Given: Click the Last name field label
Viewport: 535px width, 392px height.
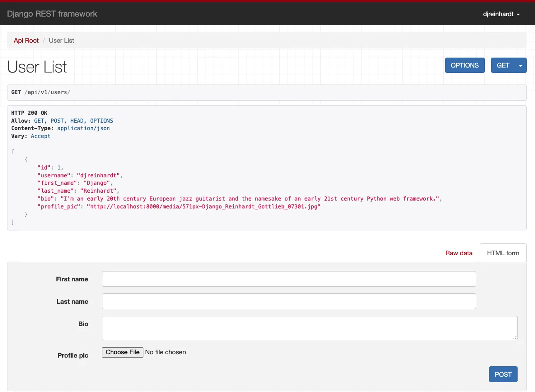Looking at the screenshot, I should (x=73, y=302).
